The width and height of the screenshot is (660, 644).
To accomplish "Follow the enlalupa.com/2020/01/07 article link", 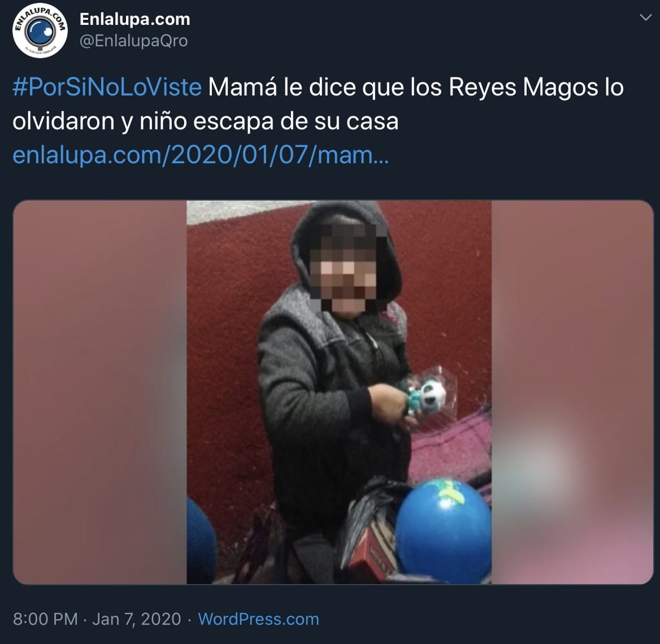I will (x=201, y=155).
